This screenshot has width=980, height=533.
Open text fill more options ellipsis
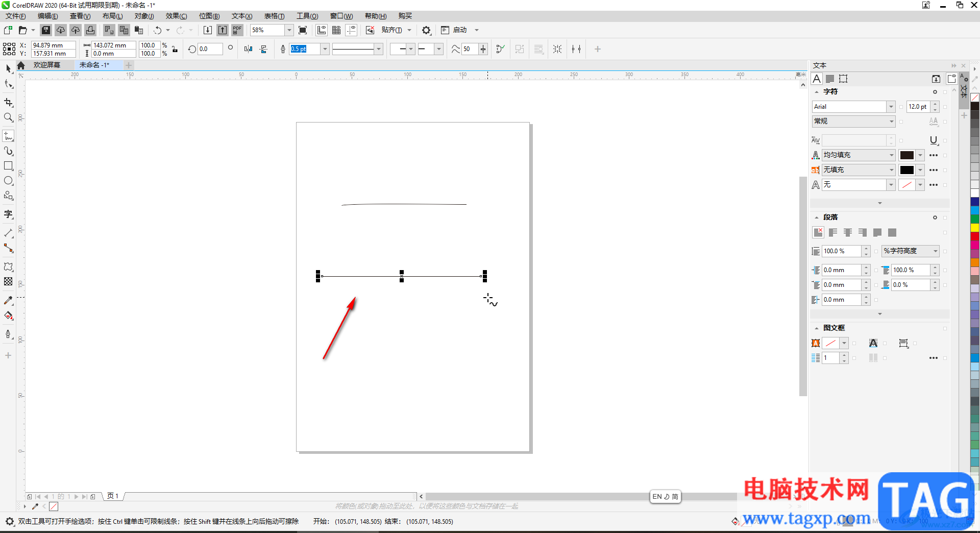point(934,155)
